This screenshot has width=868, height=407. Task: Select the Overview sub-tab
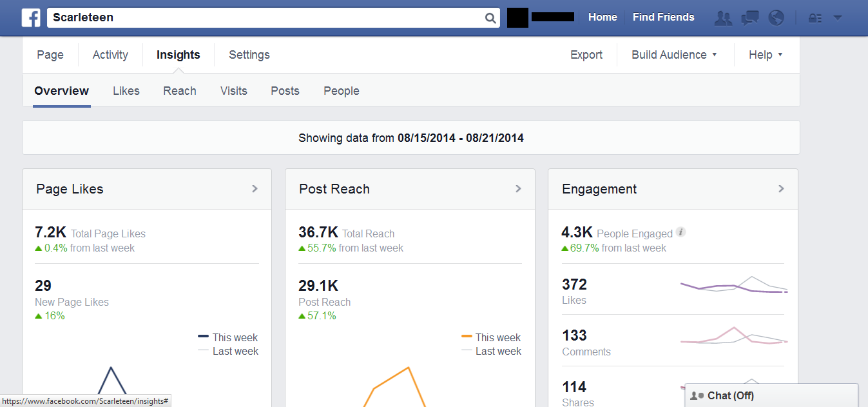pos(62,91)
